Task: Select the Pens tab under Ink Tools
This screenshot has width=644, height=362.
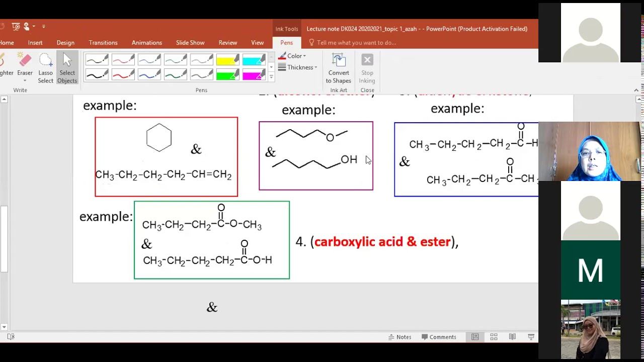Action: [x=287, y=43]
